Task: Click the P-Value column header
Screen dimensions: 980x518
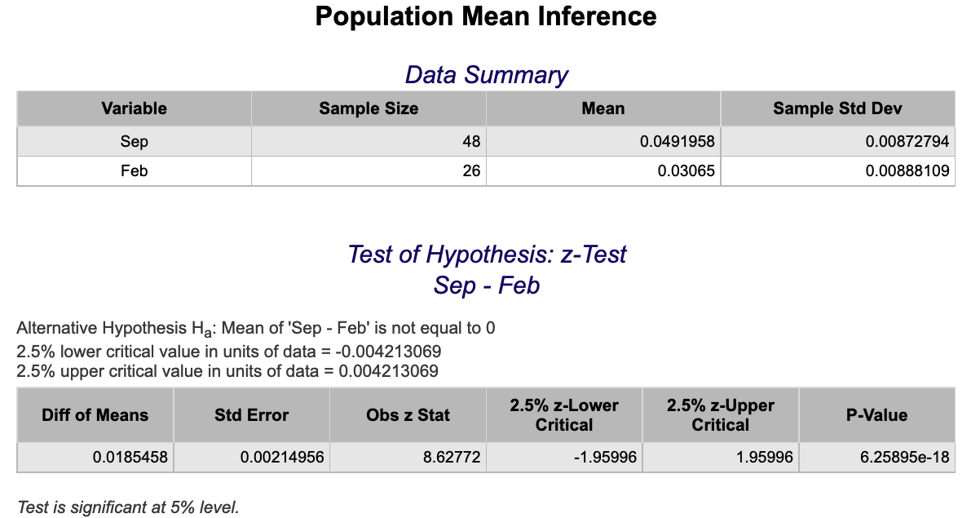Action: [x=876, y=415]
